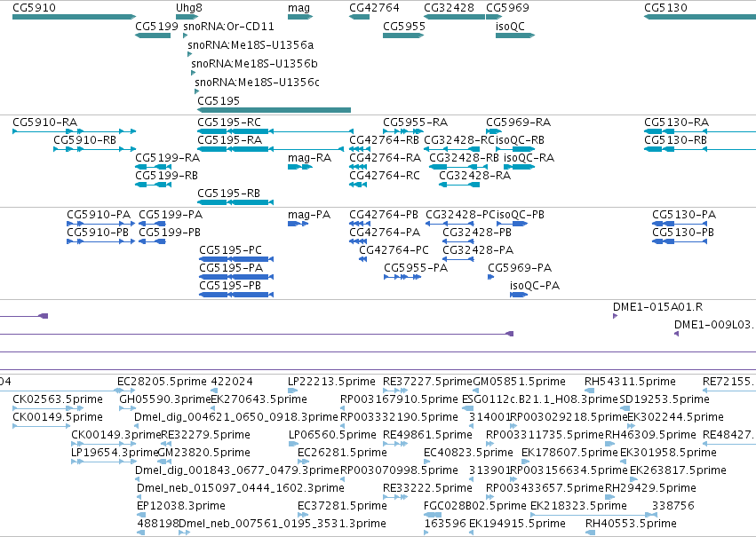
Task: Click the RE37227.5prime EST
Action: (395, 391)
